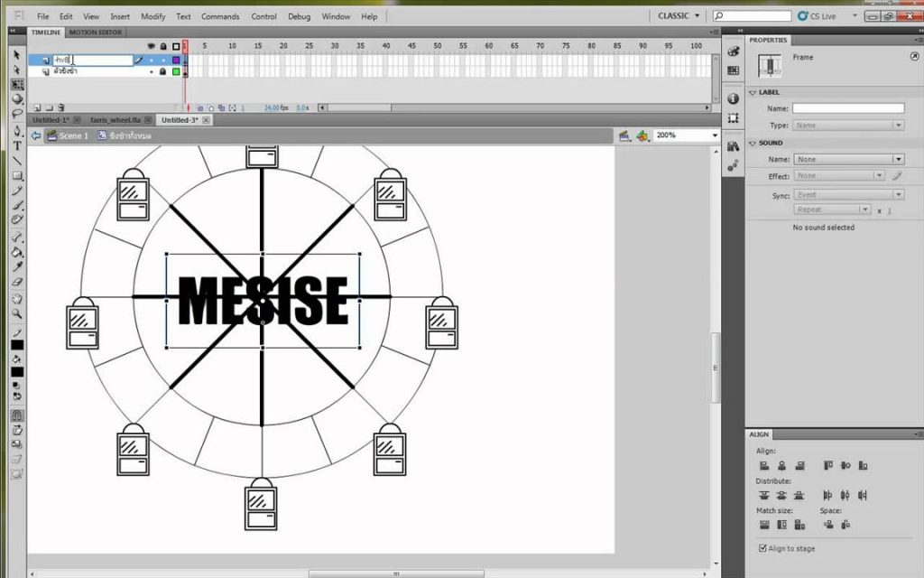This screenshot has height=578, width=924.
Task: Select the Selection (black arrow) tool
Action: (x=17, y=54)
